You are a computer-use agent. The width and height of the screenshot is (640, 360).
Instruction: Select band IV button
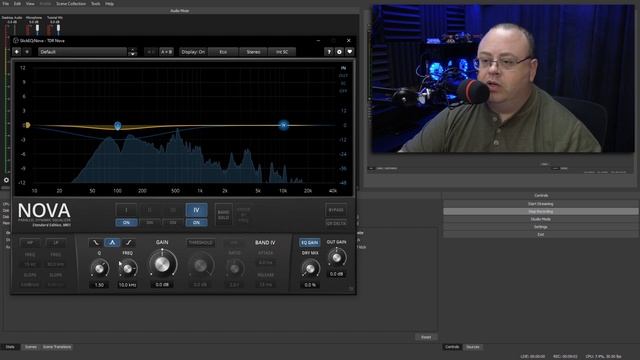[x=196, y=210]
